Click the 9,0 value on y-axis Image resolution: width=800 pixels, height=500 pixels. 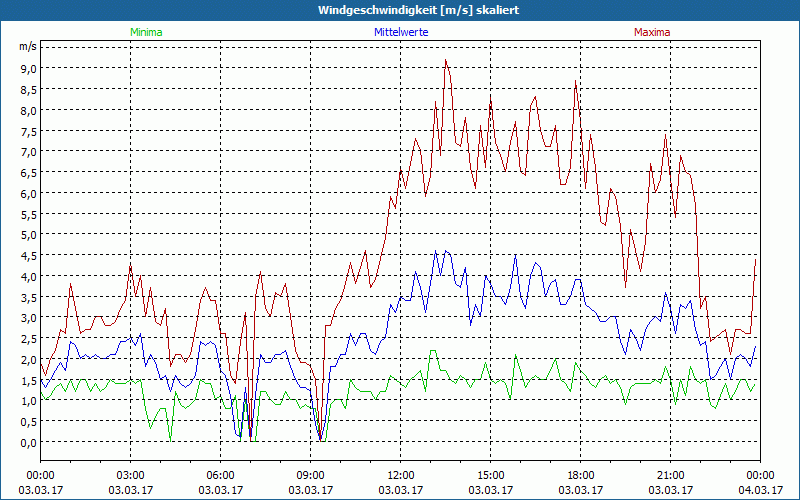tap(27, 68)
